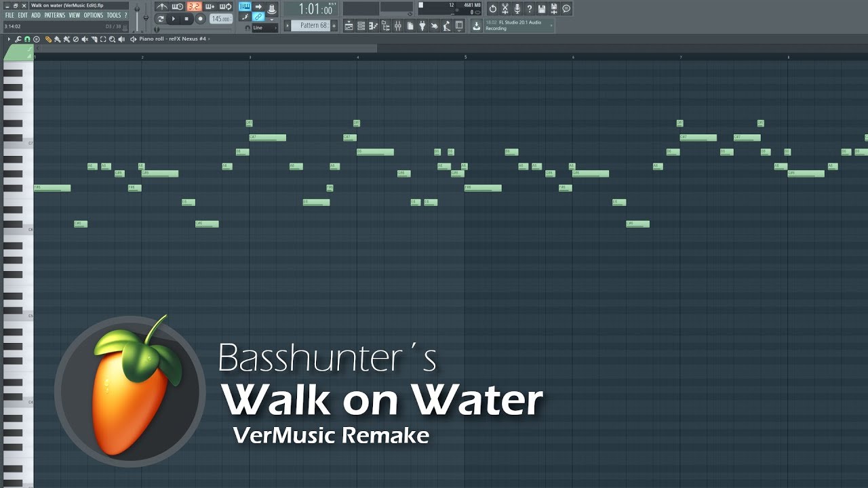Add new pattern with plus button
The width and height of the screenshot is (868, 488).
tap(334, 26)
